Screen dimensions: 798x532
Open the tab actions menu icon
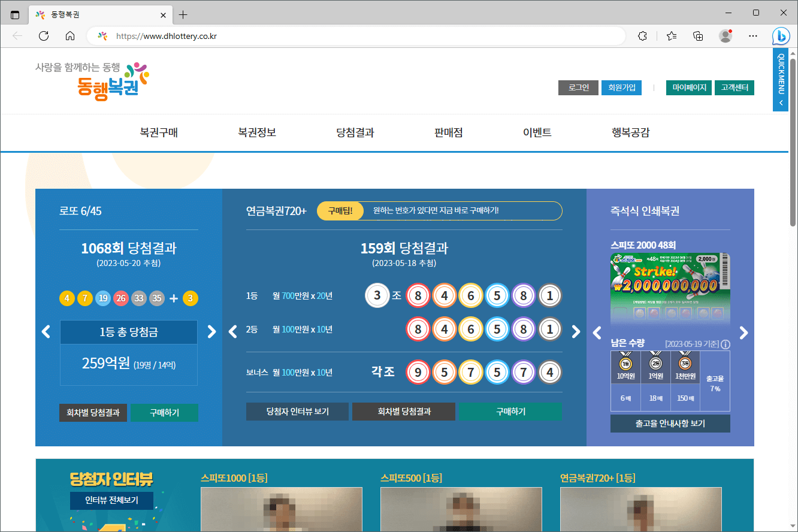[15, 14]
